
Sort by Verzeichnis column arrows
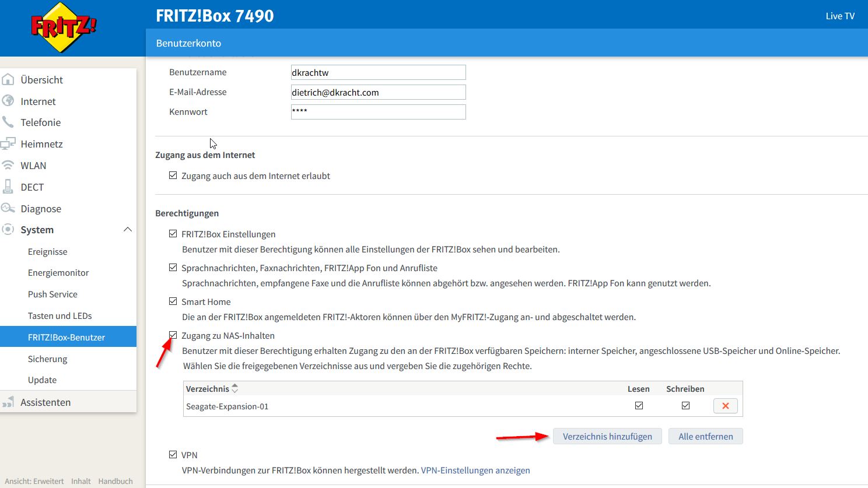coord(235,388)
